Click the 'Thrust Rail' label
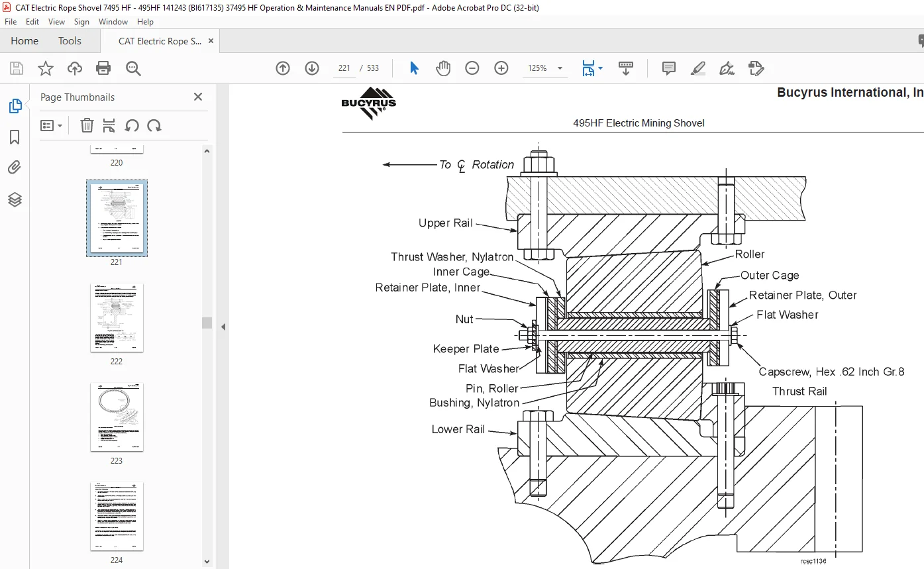Viewport: 924px width, 569px height. click(799, 391)
